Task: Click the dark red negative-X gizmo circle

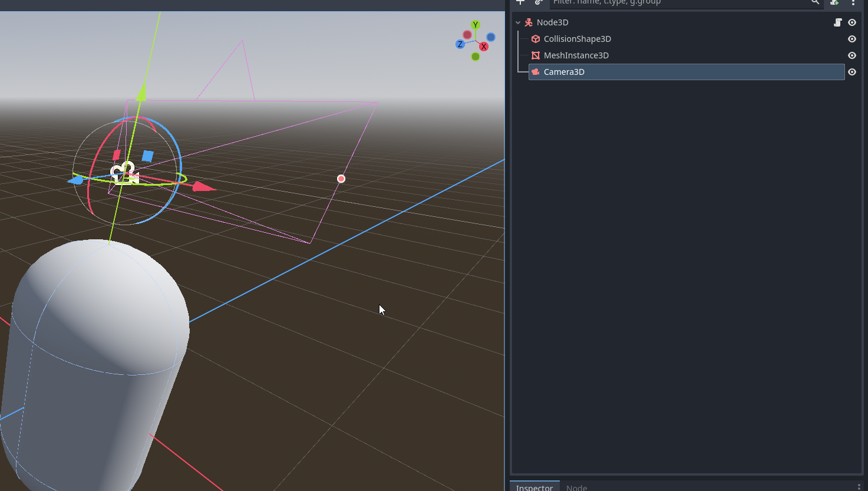Action: tap(467, 35)
